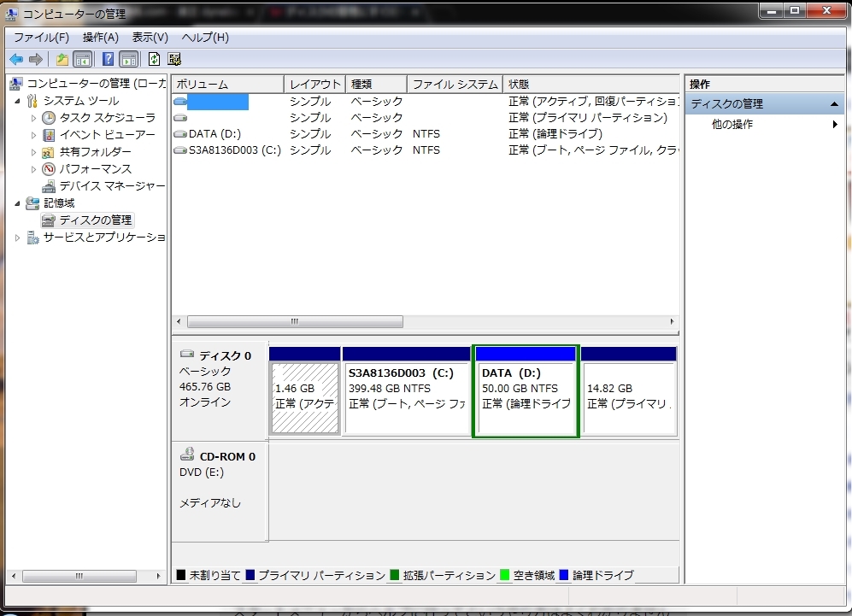
Task: Click the Computer Management root node icon
Action: (x=16, y=83)
